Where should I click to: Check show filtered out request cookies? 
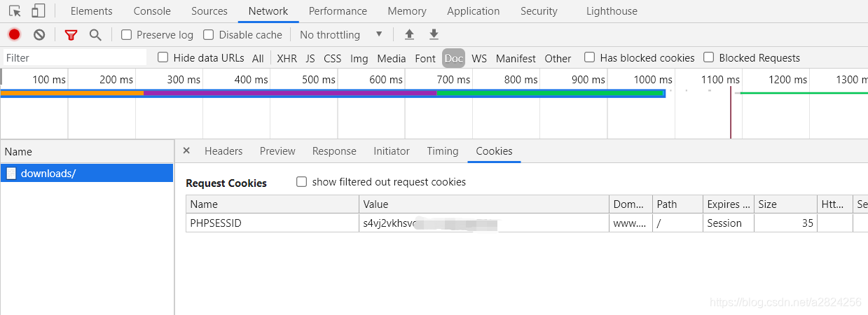point(302,182)
